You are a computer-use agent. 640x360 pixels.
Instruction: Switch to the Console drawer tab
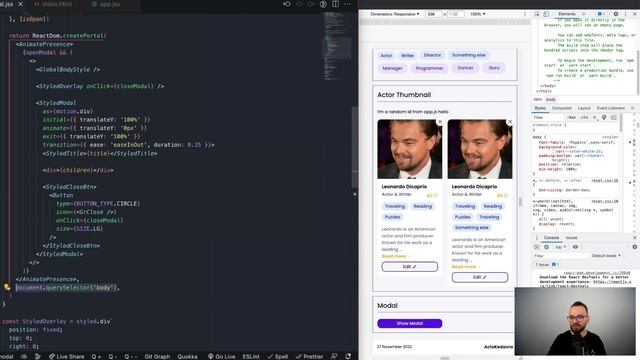[551, 238]
